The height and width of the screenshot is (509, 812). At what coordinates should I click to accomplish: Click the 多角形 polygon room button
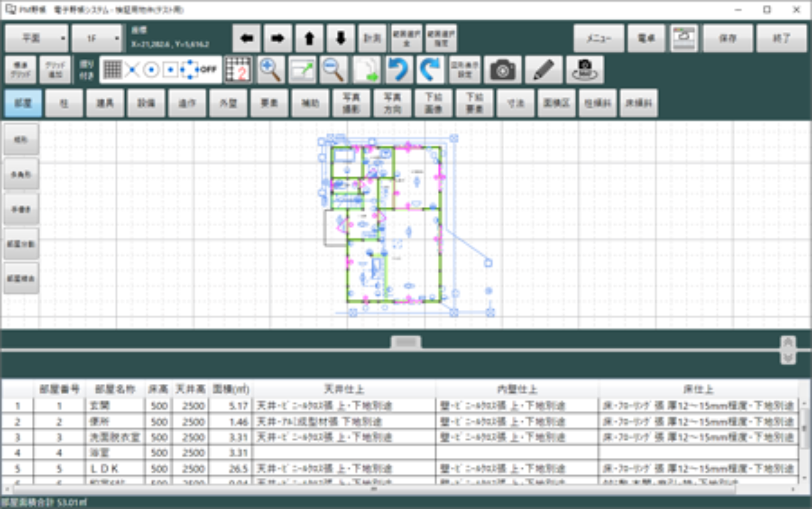(x=21, y=174)
